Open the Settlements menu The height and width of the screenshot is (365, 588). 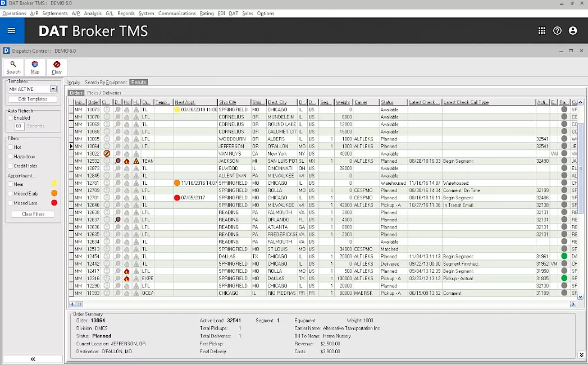click(x=54, y=13)
